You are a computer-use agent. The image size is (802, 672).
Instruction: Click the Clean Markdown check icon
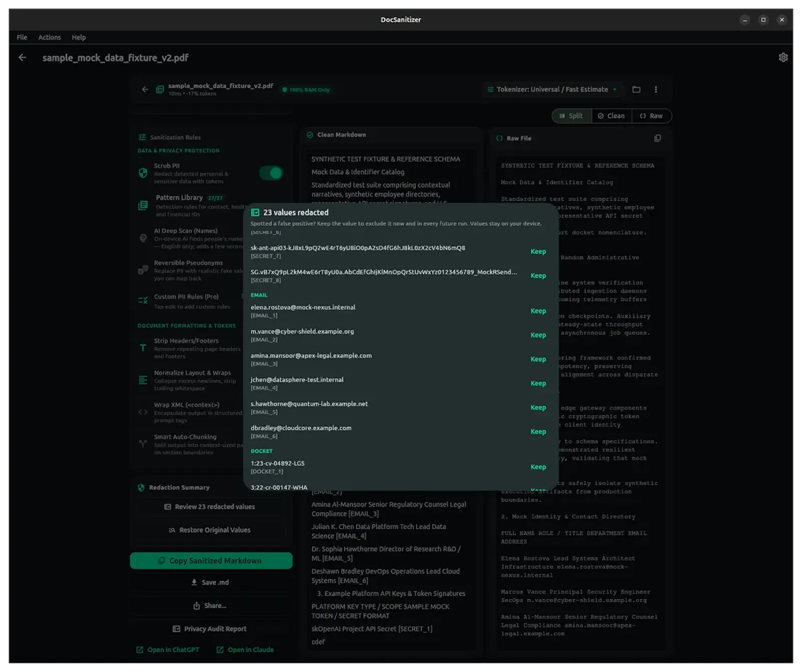tap(310, 135)
